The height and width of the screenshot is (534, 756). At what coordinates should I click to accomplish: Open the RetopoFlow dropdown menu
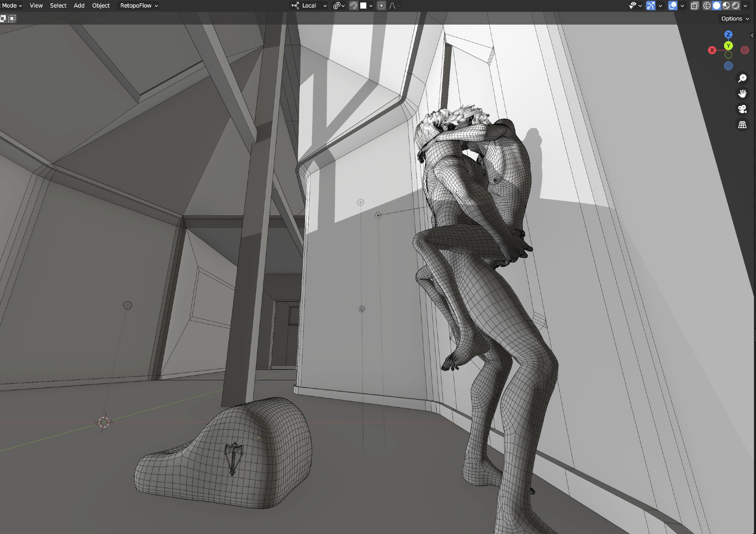pyautogui.click(x=139, y=6)
